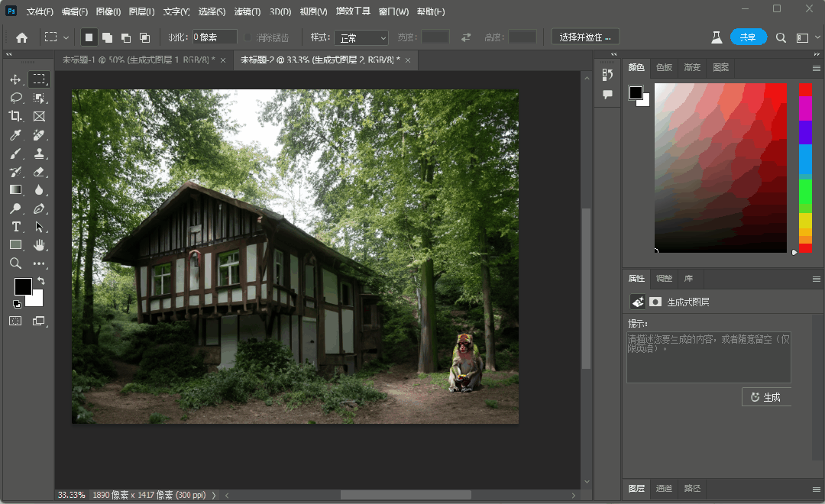Select the Eyedropper tool

pos(15,135)
